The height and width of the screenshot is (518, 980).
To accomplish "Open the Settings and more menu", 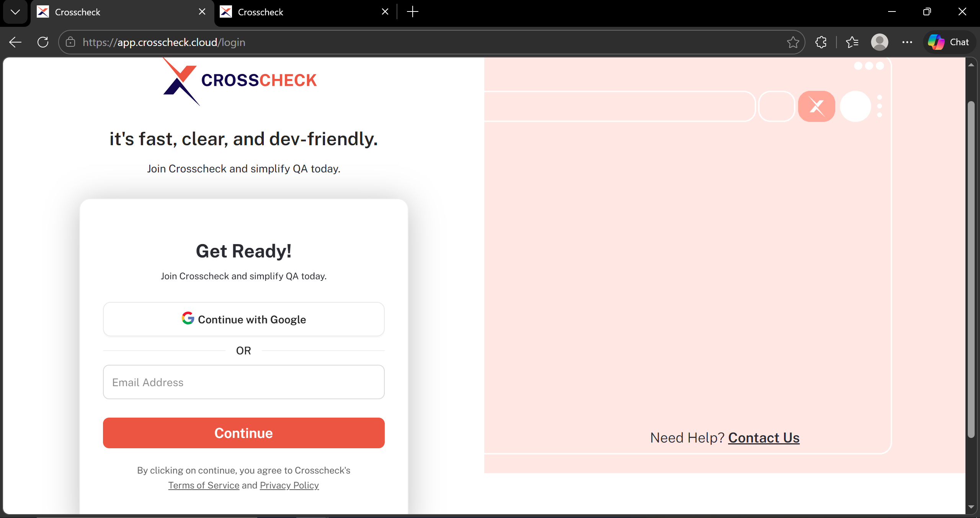I will click(908, 42).
